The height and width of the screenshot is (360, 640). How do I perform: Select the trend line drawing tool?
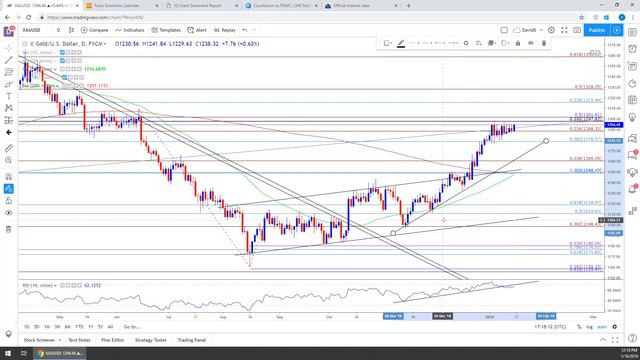[9, 60]
